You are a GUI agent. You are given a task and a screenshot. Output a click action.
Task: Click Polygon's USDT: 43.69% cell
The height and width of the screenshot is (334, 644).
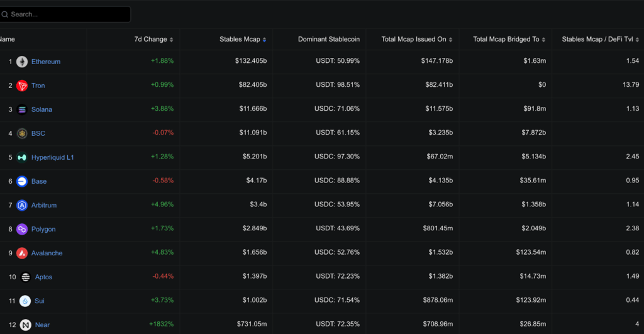(x=338, y=228)
